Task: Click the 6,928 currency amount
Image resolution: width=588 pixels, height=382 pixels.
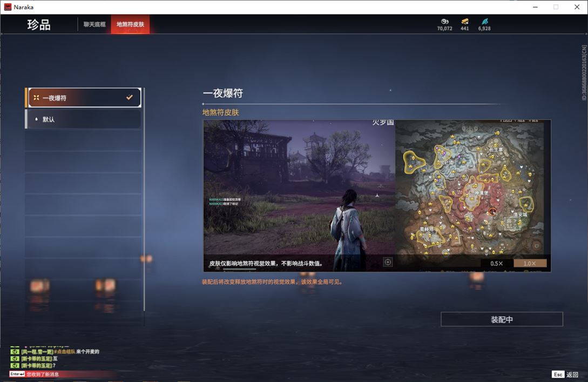Action: (x=484, y=29)
